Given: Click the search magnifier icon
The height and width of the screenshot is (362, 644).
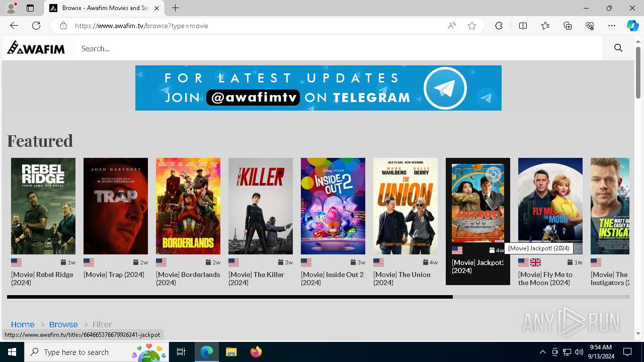Looking at the screenshot, I should click(618, 48).
